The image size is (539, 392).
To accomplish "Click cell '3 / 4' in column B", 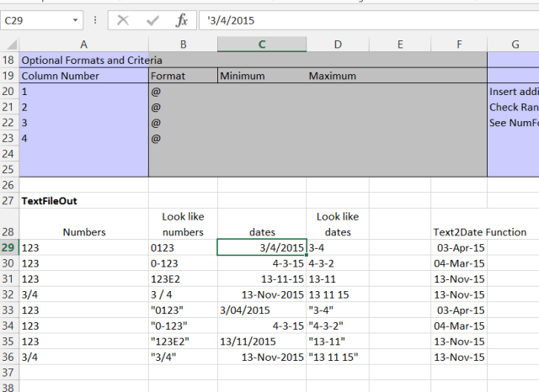I will pyautogui.click(x=184, y=294).
